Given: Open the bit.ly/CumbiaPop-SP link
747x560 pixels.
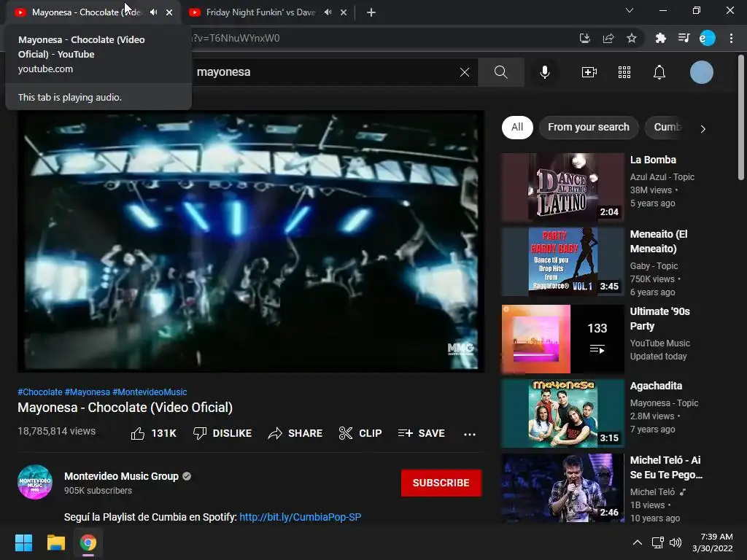Looking at the screenshot, I should coord(300,517).
